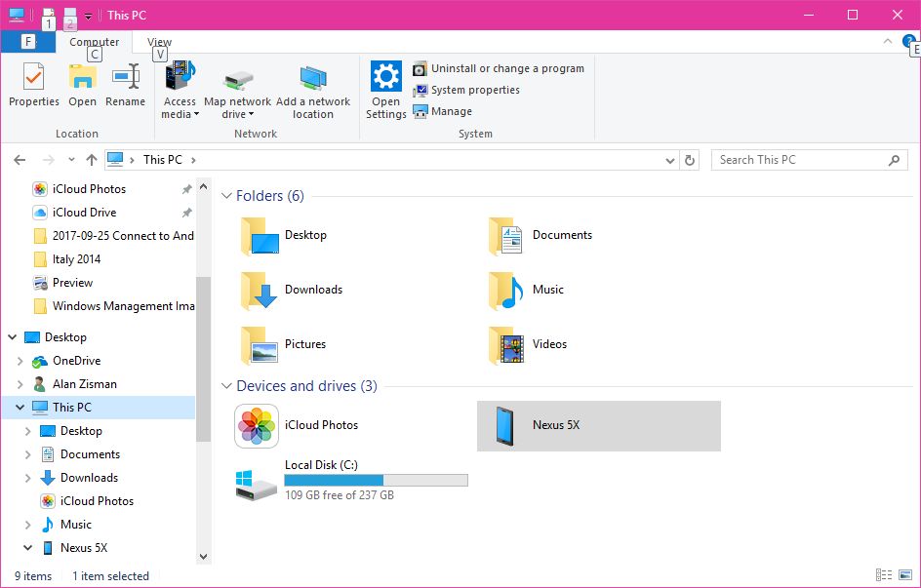Click the Rename icon in ribbon
The image size is (921, 588).
coord(125,85)
